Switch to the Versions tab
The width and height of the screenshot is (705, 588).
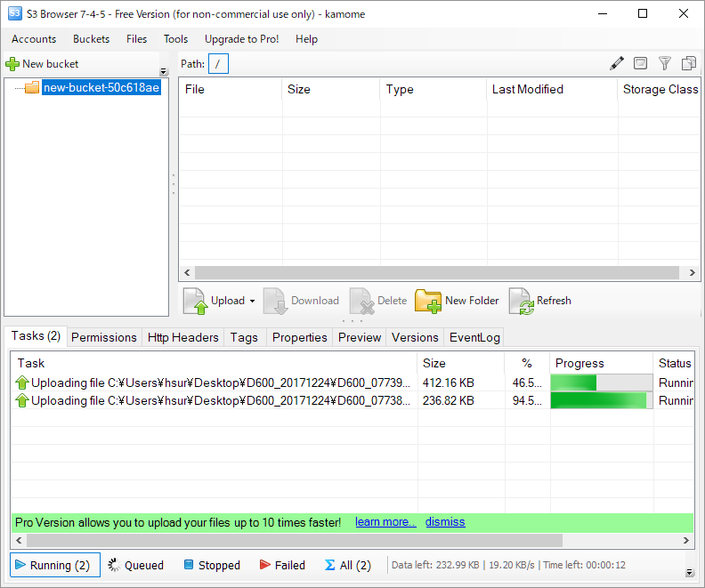point(415,337)
